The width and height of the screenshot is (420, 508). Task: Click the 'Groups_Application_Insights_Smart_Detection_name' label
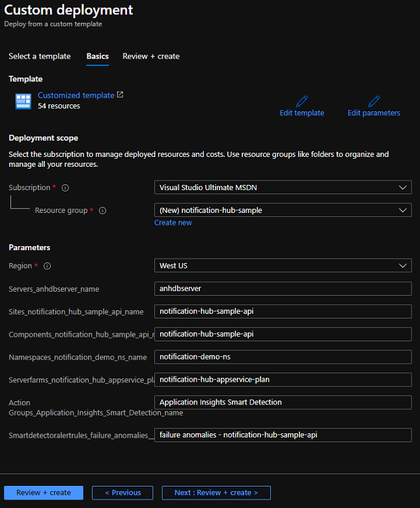click(x=96, y=413)
